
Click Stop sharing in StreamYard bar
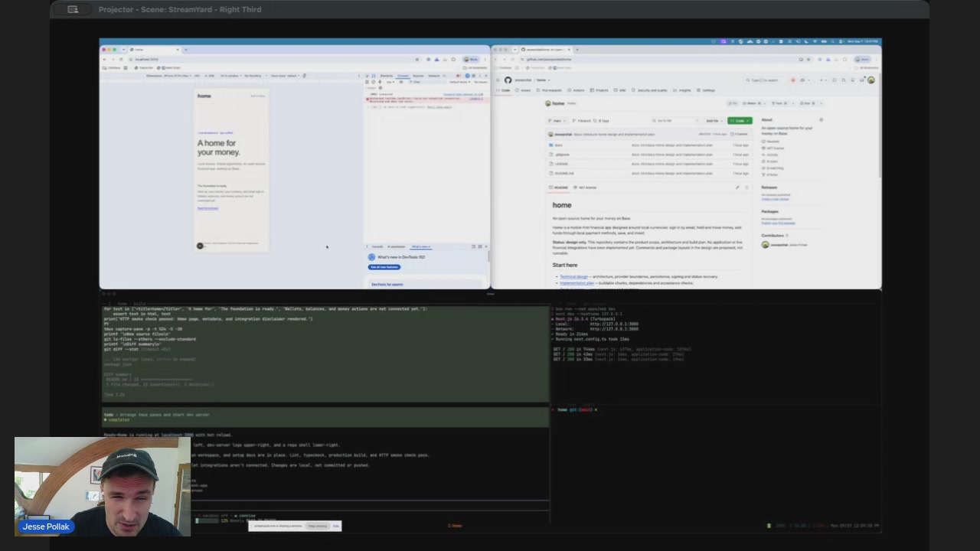point(318,527)
